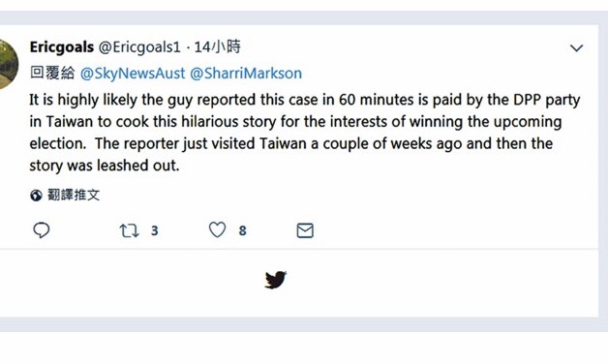Open @SkyNewsAust mention link
Screen dimensions: 608x364
tap(133, 74)
